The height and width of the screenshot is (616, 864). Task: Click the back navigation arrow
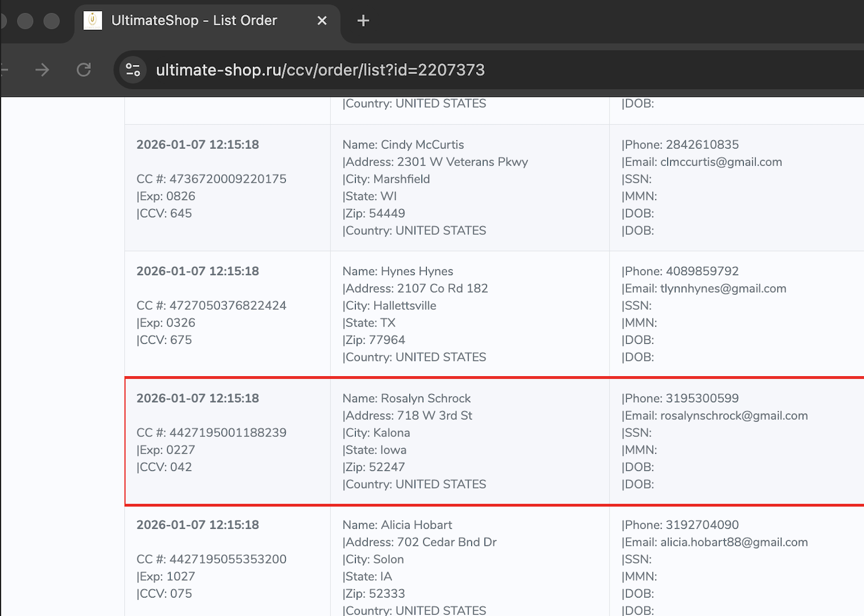pyautogui.click(x=3, y=70)
